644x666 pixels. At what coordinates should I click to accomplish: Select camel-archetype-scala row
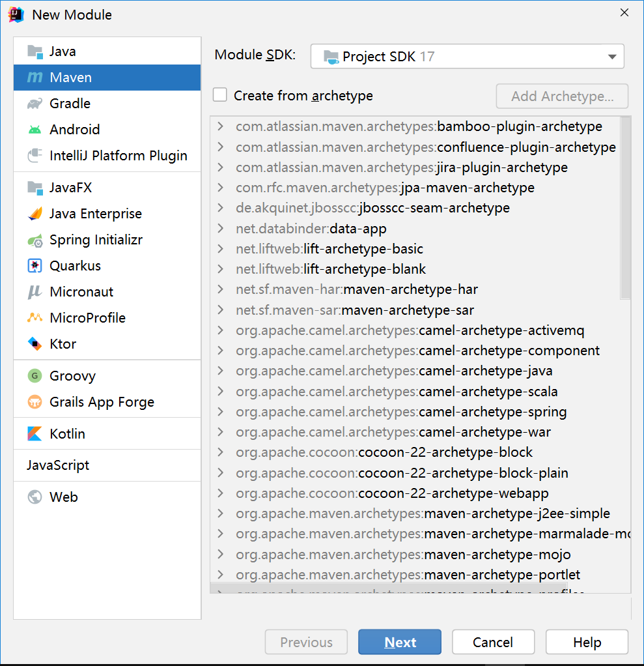415,392
